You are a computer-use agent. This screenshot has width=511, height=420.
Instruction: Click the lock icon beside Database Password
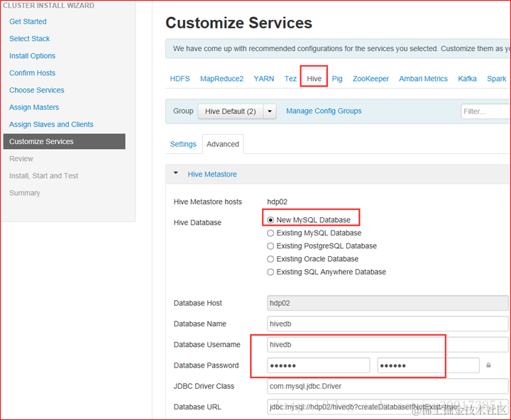click(x=488, y=365)
